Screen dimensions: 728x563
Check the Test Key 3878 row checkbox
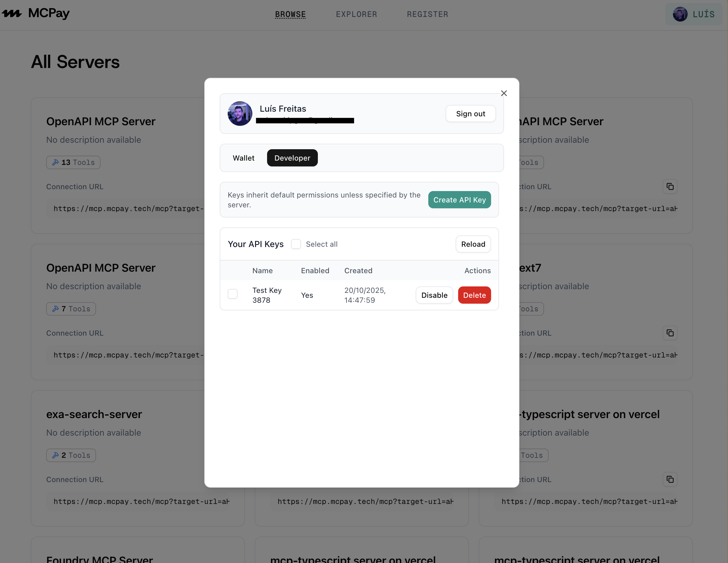coord(232,294)
